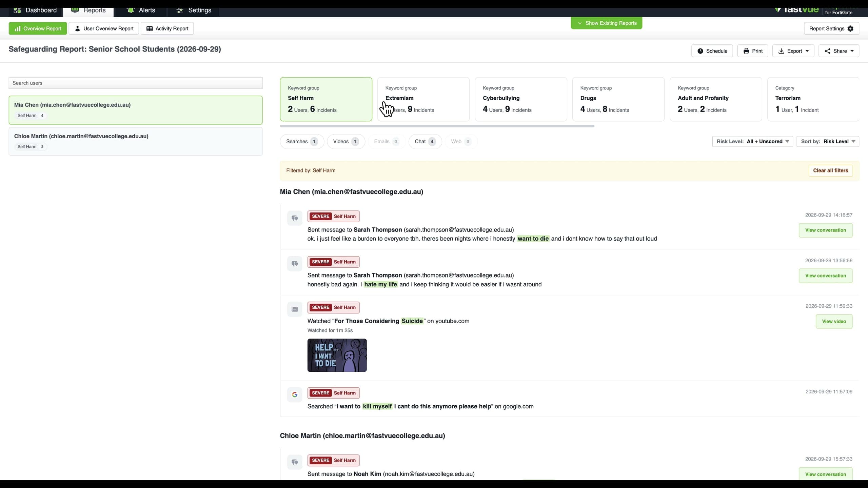Open the Share dropdown

coord(839,51)
